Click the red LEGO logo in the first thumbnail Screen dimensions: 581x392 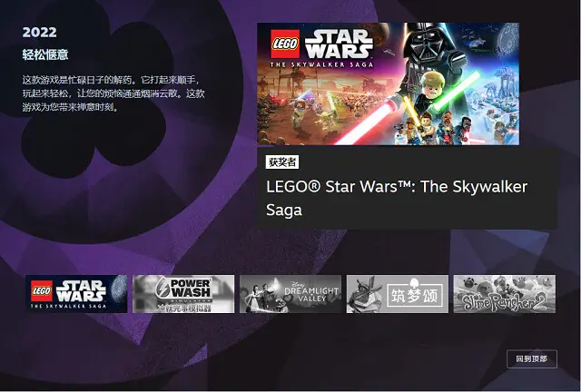coord(42,291)
